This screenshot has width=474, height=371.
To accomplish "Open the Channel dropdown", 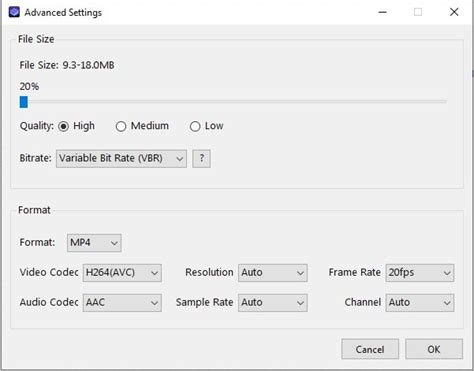I will (420, 303).
